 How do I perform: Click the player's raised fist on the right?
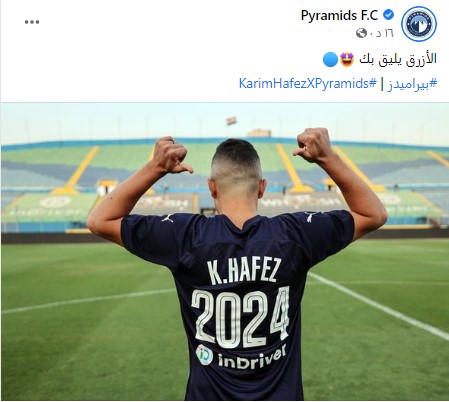pyautogui.click(x=312, y=146)
